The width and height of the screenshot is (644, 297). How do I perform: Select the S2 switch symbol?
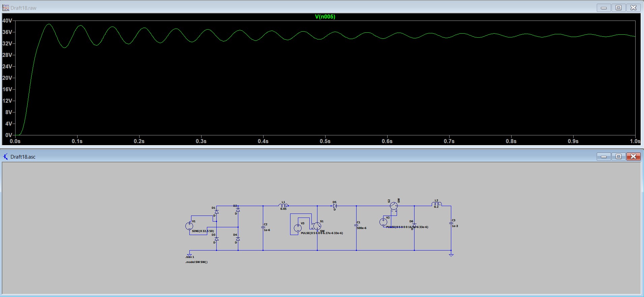pyautogui.click(x=394, y=206)
